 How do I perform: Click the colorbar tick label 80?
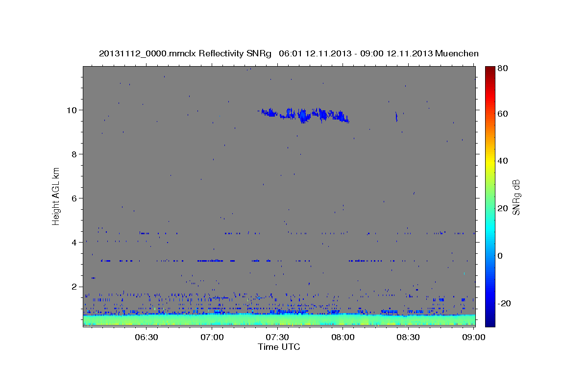point(502,69)
